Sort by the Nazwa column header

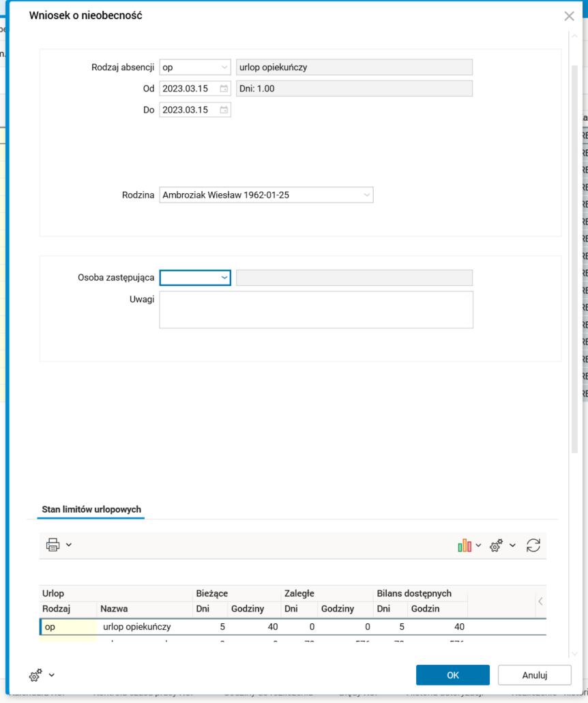pyautogui.click(x=145, y=609)
